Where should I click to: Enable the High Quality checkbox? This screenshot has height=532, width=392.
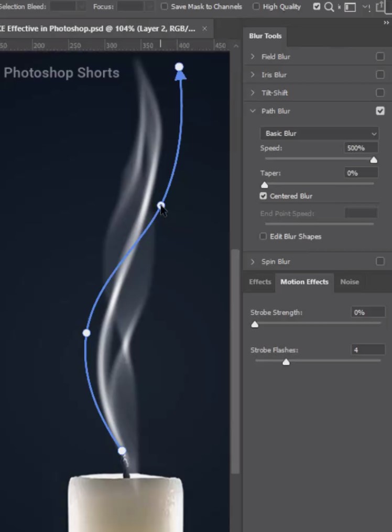tap(256, 6)
